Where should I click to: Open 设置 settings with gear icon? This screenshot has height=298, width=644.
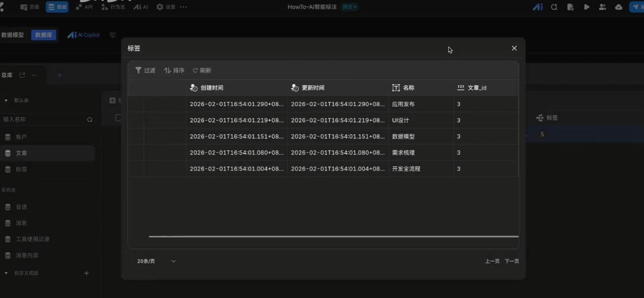(x=166, y=7)
